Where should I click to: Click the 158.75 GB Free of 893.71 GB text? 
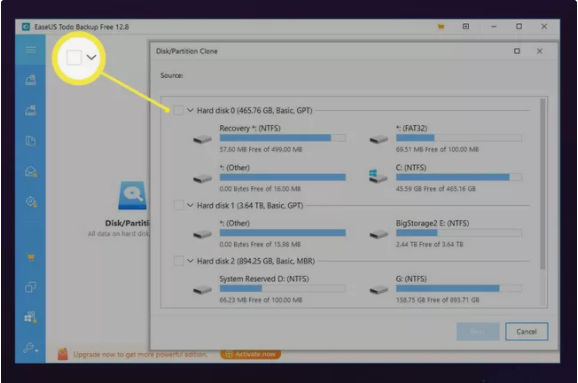[438, 300]
